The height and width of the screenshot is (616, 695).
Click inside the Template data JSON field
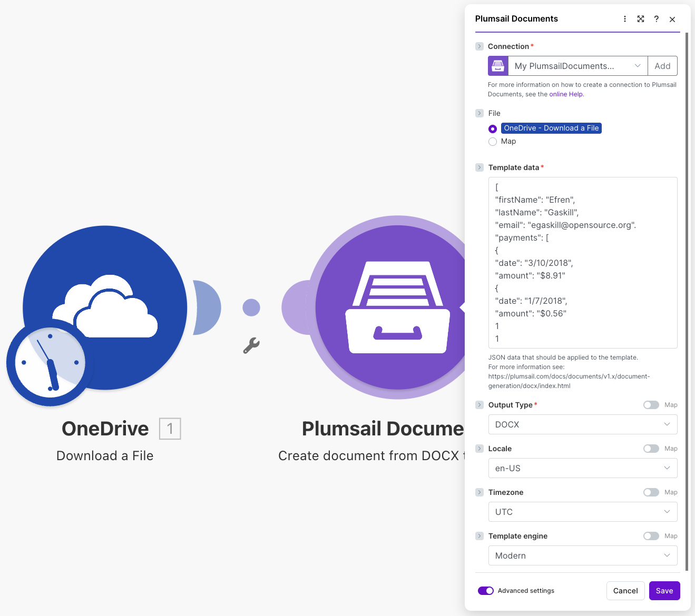(583, 263)
